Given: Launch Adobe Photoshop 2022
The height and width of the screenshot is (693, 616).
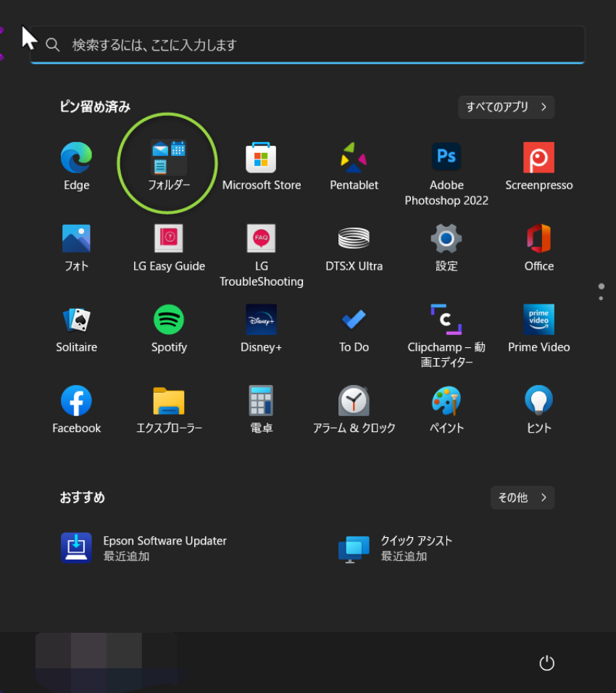Looking at the screenshot, I should (446, 174).
